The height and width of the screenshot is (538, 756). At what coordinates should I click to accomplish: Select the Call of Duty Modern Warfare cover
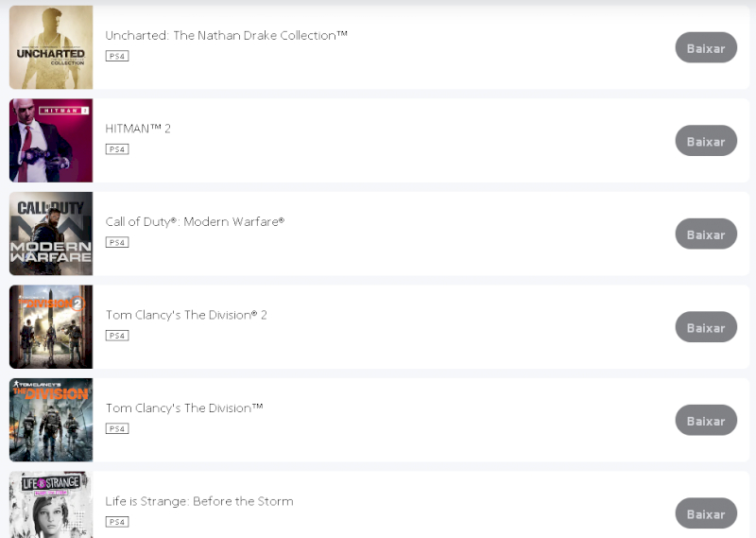tap(51, 234)
